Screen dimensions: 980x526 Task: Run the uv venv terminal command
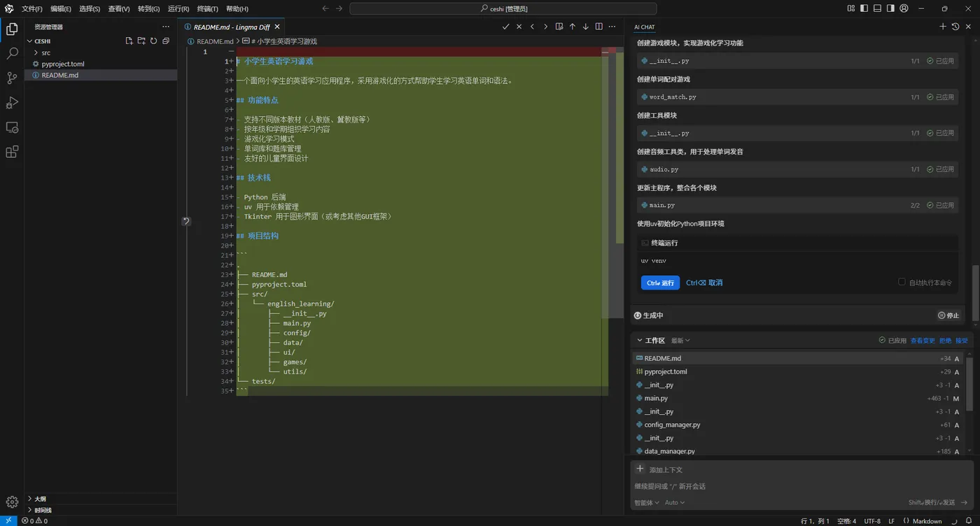pyautogui.click(x=660, y=283)
